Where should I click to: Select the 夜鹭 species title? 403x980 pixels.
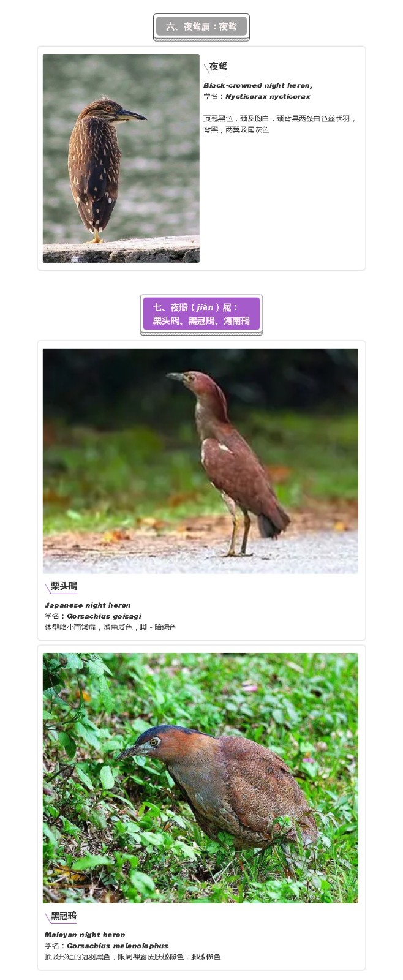tap(218, 66)
